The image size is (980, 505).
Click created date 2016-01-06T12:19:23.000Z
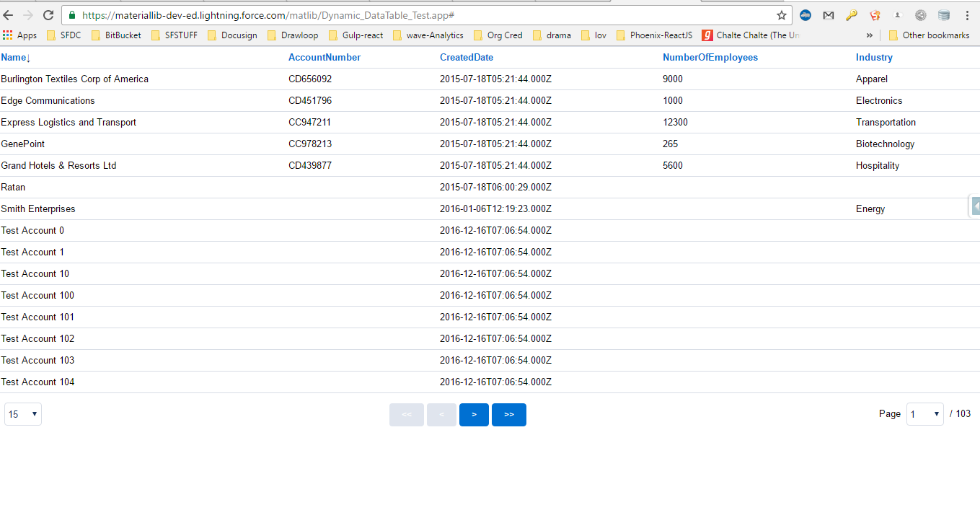pyautogui.click(x=495, y=209)
